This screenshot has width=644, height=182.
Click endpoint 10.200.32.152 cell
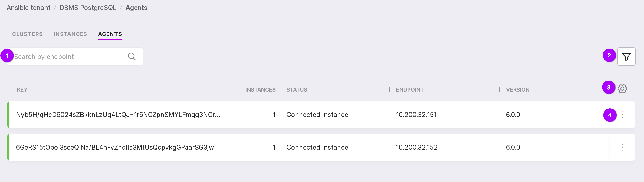[x=417, y=147]
